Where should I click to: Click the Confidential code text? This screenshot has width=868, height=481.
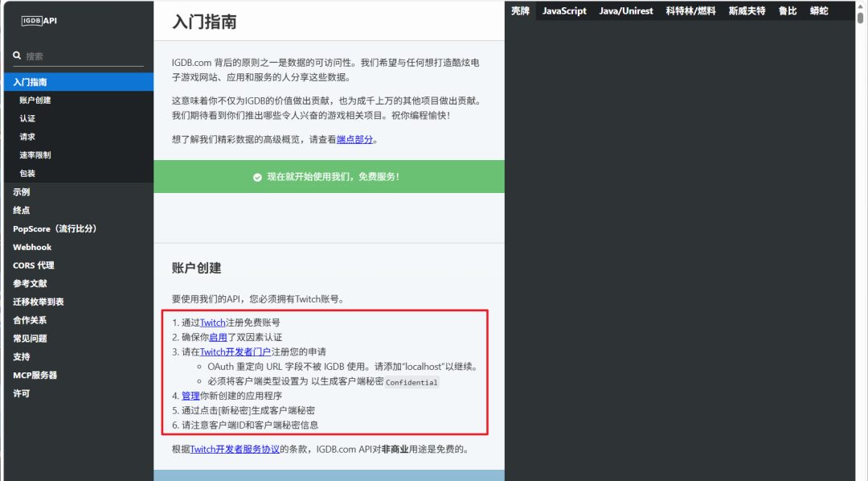pos(411,382)
